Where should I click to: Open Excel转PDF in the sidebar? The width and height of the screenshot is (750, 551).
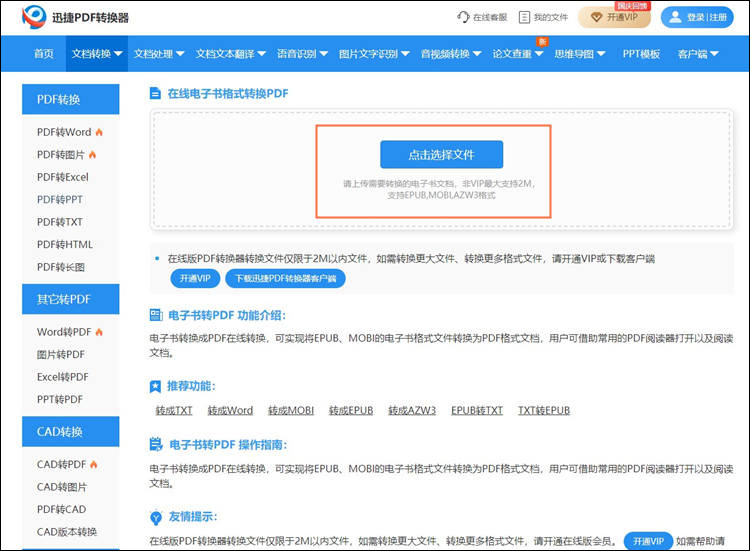click(x=63, y=377)
